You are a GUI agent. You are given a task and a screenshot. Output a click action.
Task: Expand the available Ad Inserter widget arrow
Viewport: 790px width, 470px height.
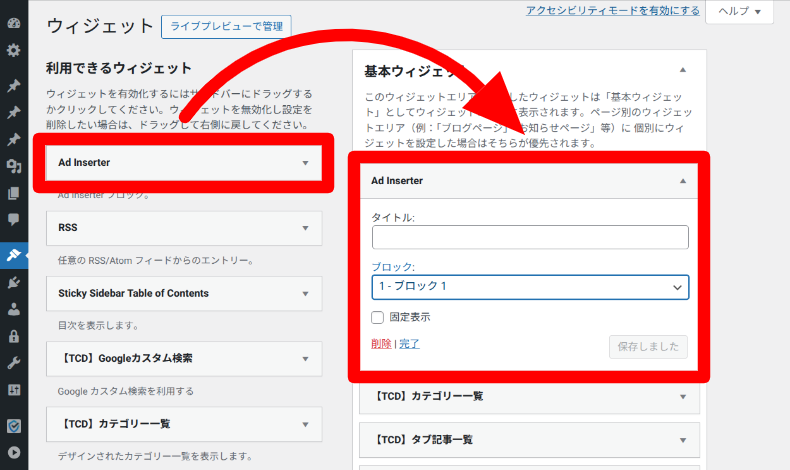[x=305, y=163]
